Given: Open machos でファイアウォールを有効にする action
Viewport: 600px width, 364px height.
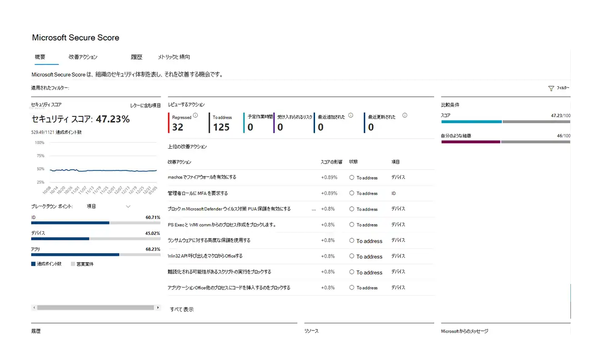Looking at the screenshot, I should pyautogui.click(x=202, y=177).
